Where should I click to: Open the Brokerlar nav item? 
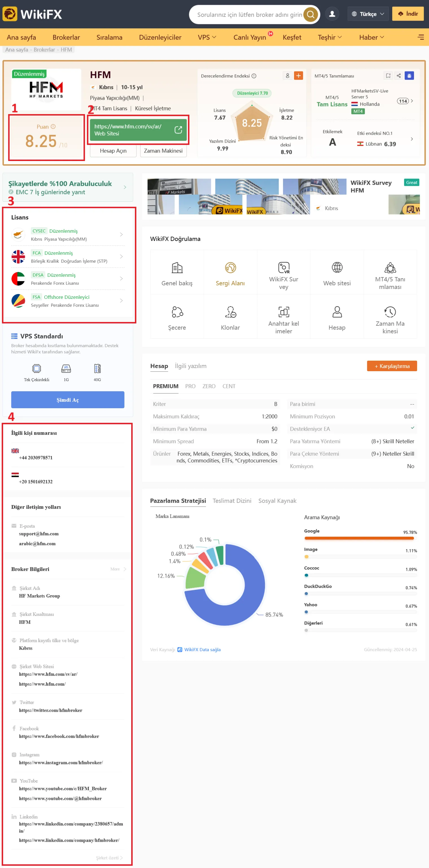66,37
